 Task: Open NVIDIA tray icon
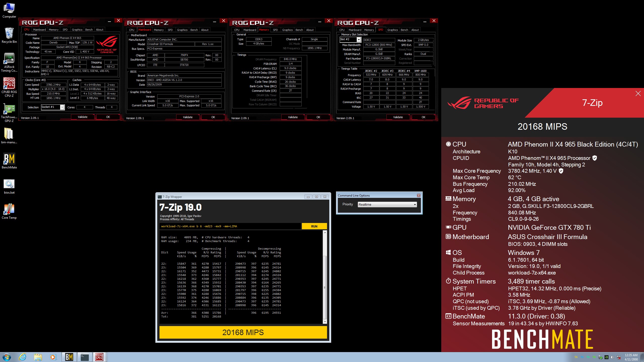pyautogui.click(x=607, y=357)
